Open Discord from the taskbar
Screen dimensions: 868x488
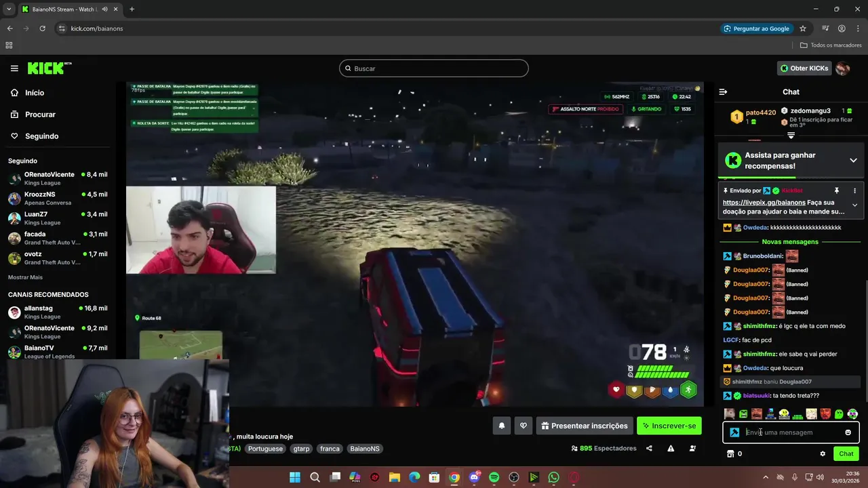click(x=474, y=477)
